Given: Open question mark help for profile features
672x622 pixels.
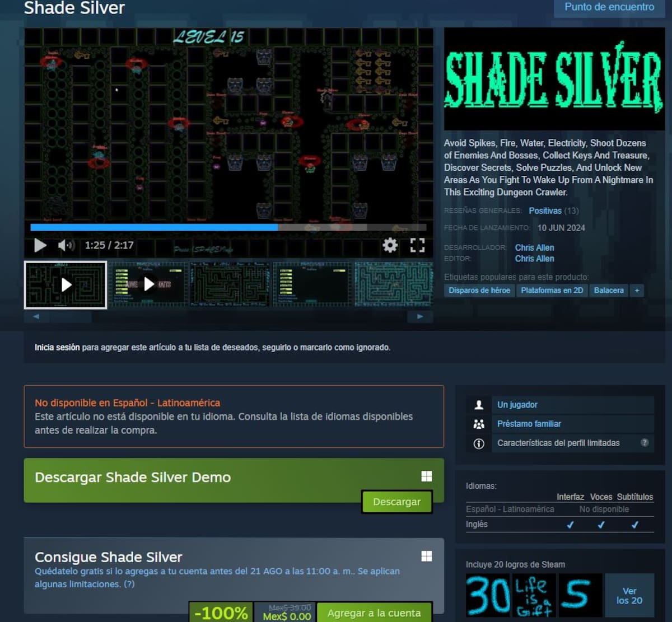Looking at the screenshot, I should point(645,443).
